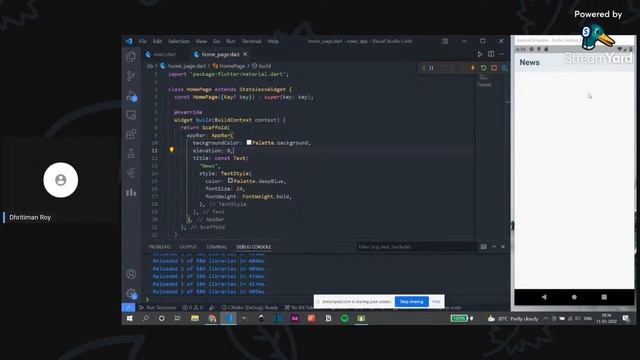Trigger Flutter hot reload lightning icon
Screen dimensions: 640x360
(473, 68)
